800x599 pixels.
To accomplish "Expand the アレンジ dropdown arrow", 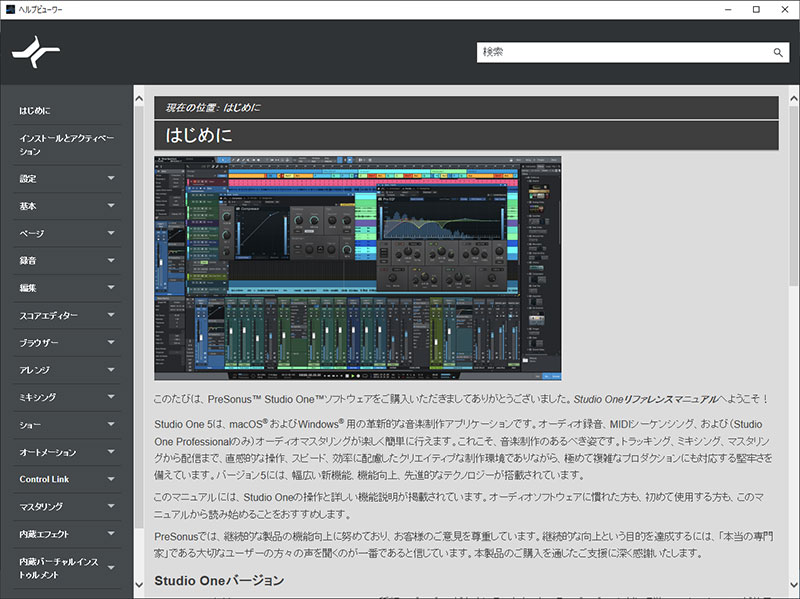I will click(111, 370).
